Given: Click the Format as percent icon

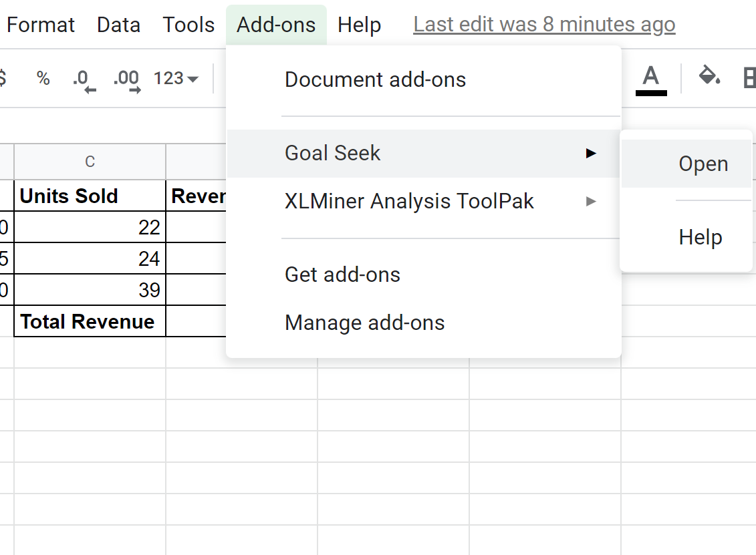Looking at the screenshot, I should [x=43, y=79].
